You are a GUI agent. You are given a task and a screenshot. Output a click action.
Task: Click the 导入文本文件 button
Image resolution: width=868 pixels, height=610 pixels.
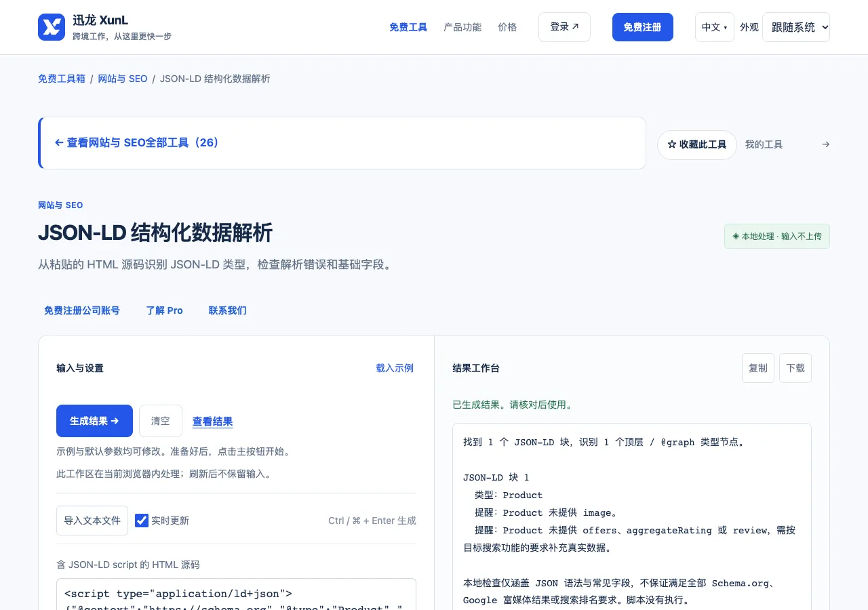[x=92, y=521]
